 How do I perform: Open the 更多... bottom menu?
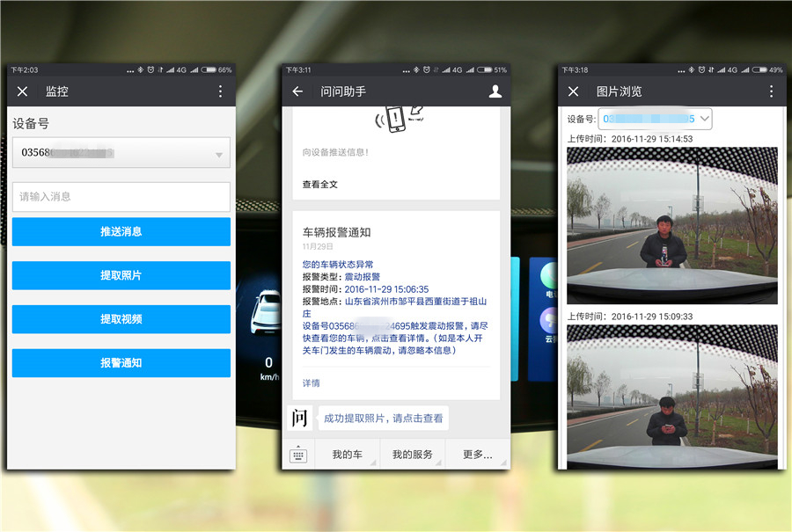pyautogui.click(x=477, y=455)
